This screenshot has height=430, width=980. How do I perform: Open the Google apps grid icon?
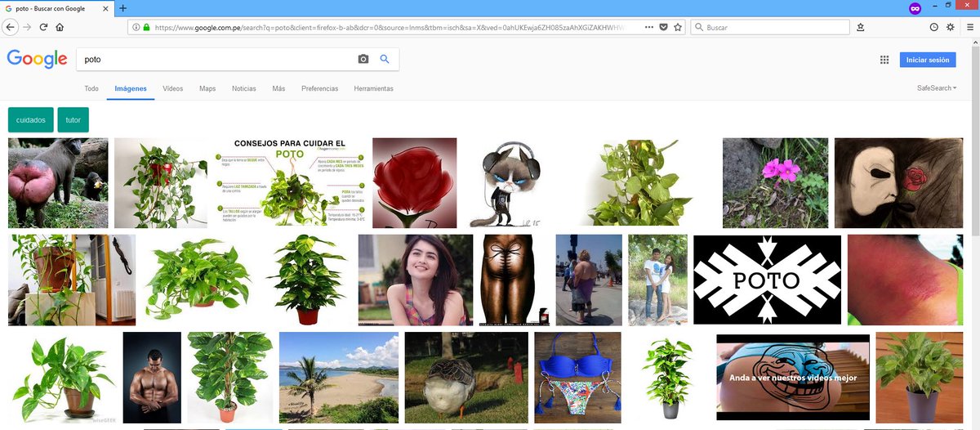click(884, 60)
